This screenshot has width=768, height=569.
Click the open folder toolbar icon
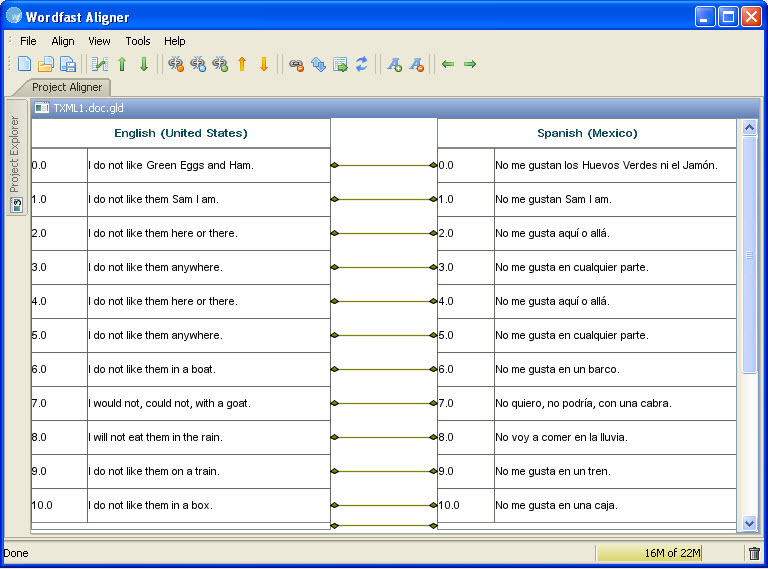tap(46, 64)
